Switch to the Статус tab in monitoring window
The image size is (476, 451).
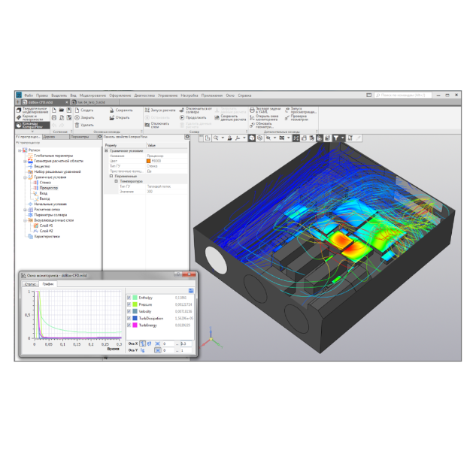pos(30,285)
